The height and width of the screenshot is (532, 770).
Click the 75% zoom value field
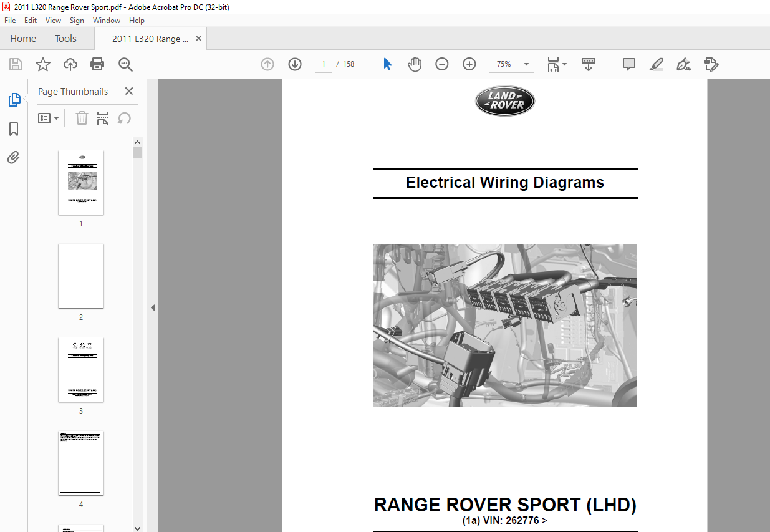504,64
